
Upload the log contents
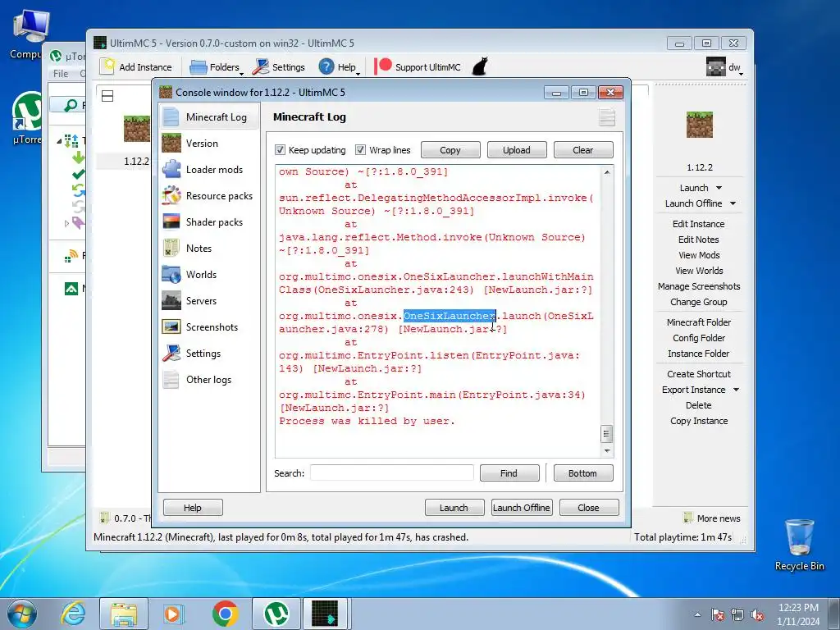[x=517, y=150]
